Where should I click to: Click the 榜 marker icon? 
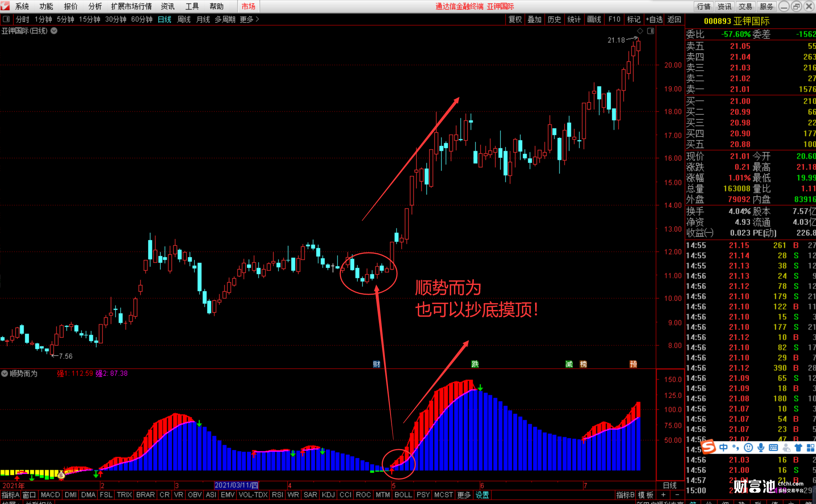tap(583, 364)
